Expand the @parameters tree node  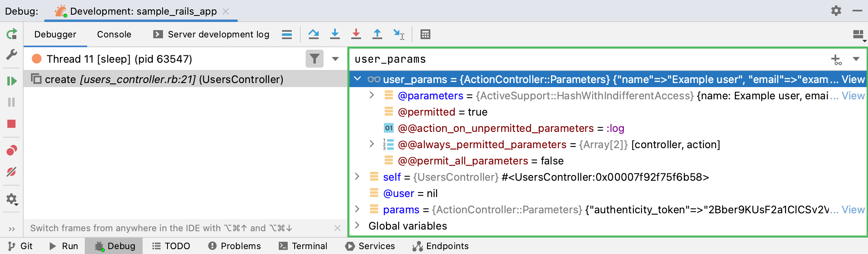pos(372,95)
